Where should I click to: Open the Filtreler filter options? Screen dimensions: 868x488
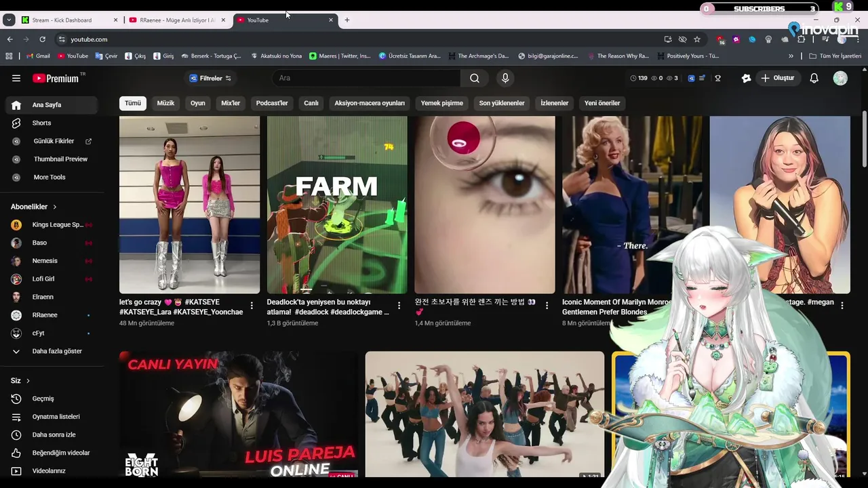click(x=210, y=78)
